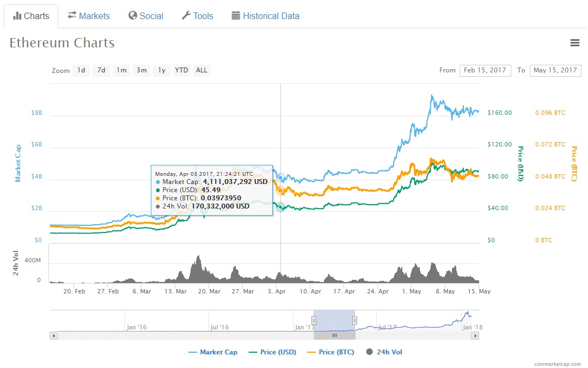This screenshot has width=588, height=368.
Task: Select the ALL zoom option
Action: click(202, 70)
